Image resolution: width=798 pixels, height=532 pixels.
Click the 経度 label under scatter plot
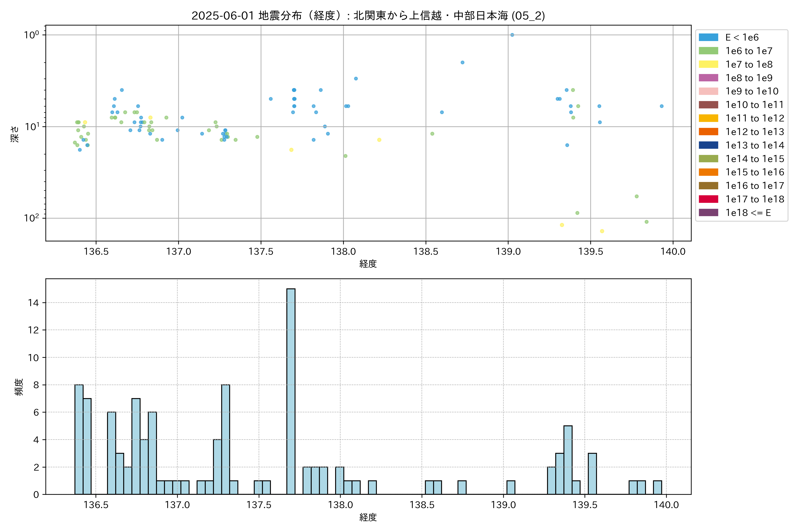(368, 264)
